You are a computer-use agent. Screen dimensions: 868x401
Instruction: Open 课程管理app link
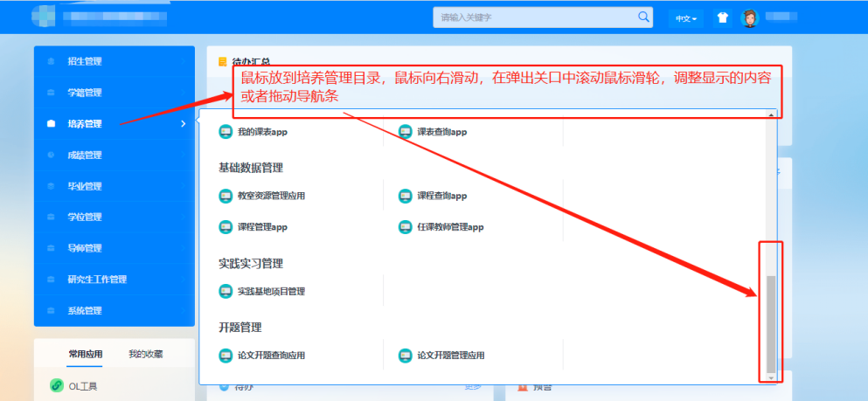pyautogui.click(x=261, y=227)
